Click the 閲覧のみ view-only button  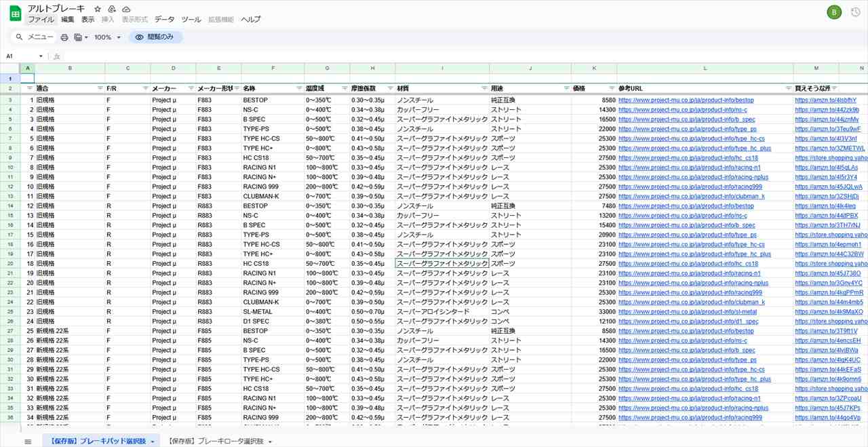(x=155, y=37)
